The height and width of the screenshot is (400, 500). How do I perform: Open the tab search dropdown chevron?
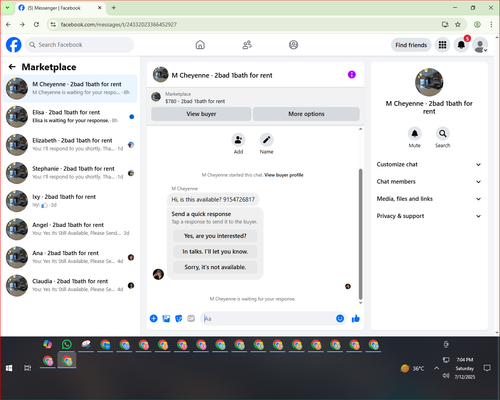7,8
